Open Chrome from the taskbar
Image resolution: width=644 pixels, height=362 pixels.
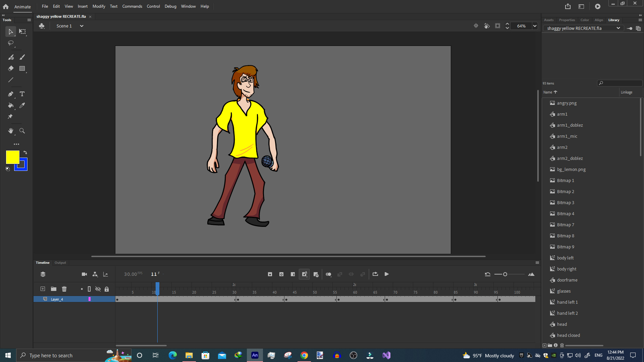[304, 355]
